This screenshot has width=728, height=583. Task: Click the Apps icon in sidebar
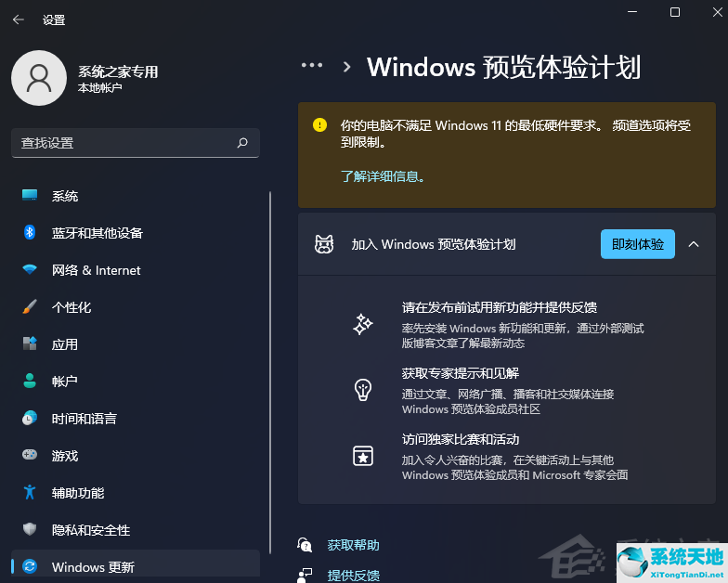30,343
